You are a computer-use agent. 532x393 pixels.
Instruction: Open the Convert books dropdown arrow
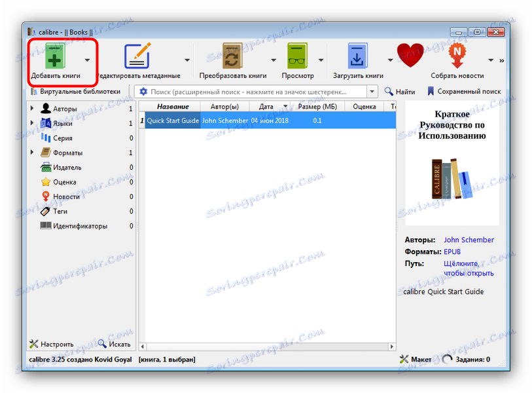click(x=274, y=60)
